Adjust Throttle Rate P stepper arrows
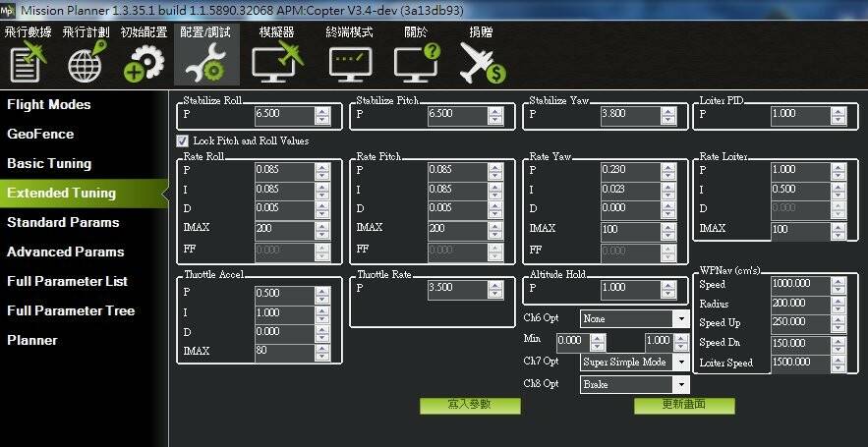868x447 pixels. click(495, 290)
